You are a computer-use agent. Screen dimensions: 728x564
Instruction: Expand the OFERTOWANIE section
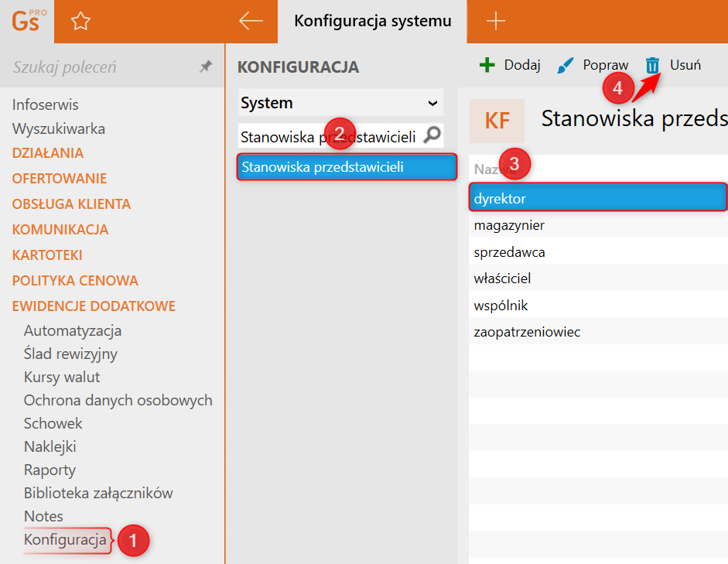[60, 179]
